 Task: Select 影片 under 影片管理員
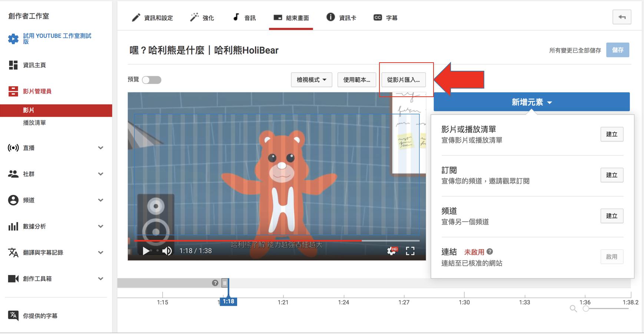[x=56, y=110]
